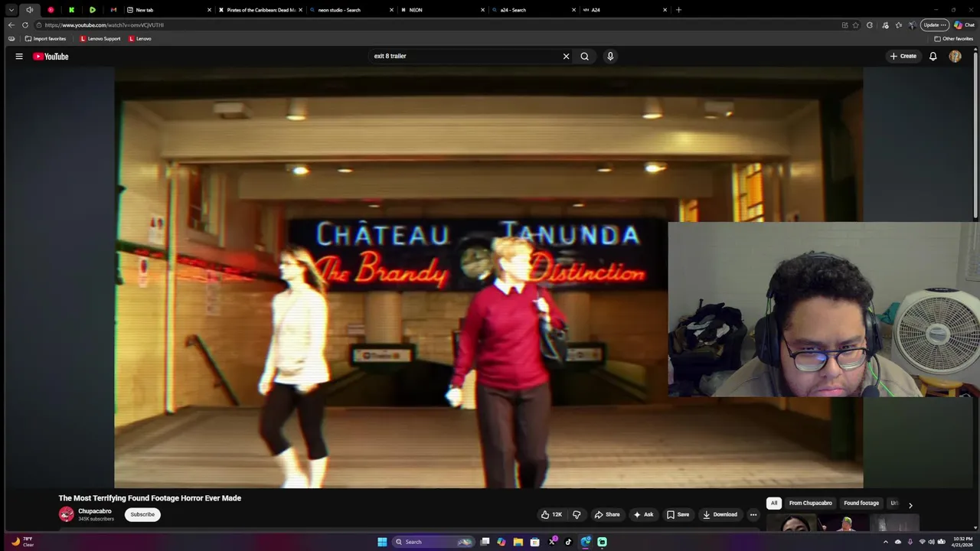This screenshot has height=551, width=980.
Task: Open Windows Start menu
Action: click(382, 542)
